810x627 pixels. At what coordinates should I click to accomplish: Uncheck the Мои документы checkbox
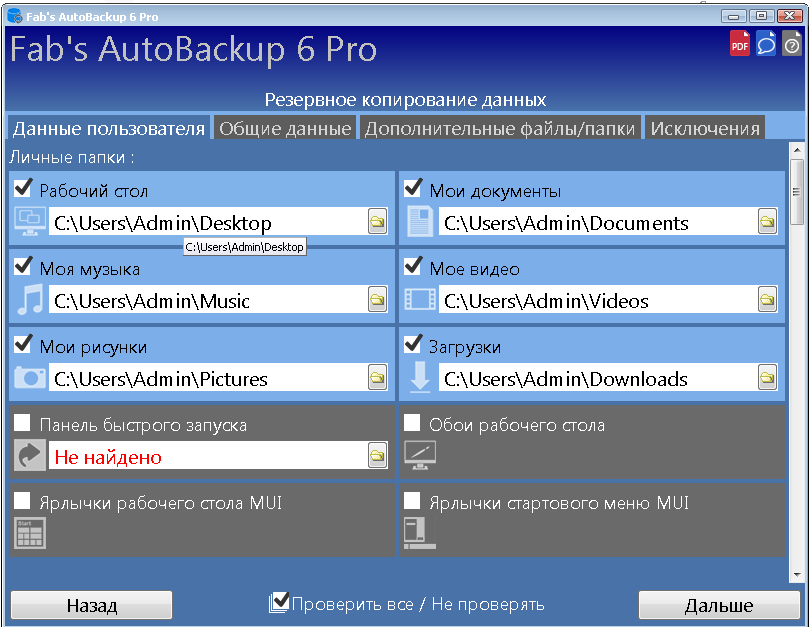point(413,189)
